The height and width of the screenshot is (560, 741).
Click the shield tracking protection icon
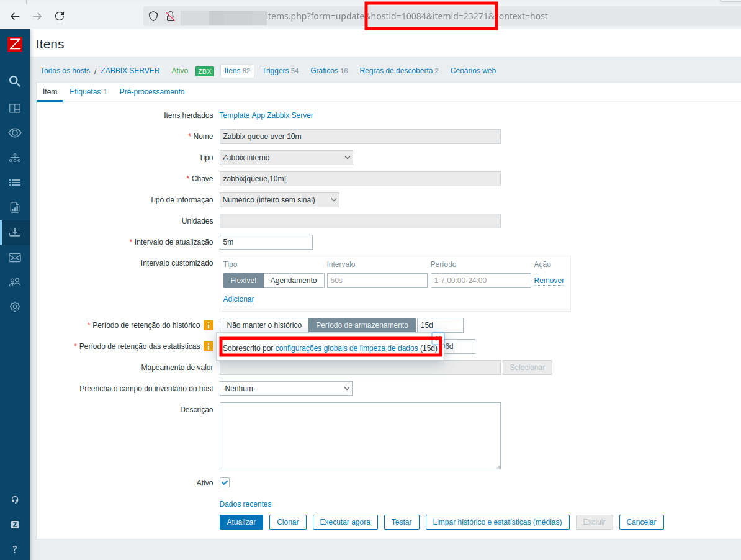point(153,16)
